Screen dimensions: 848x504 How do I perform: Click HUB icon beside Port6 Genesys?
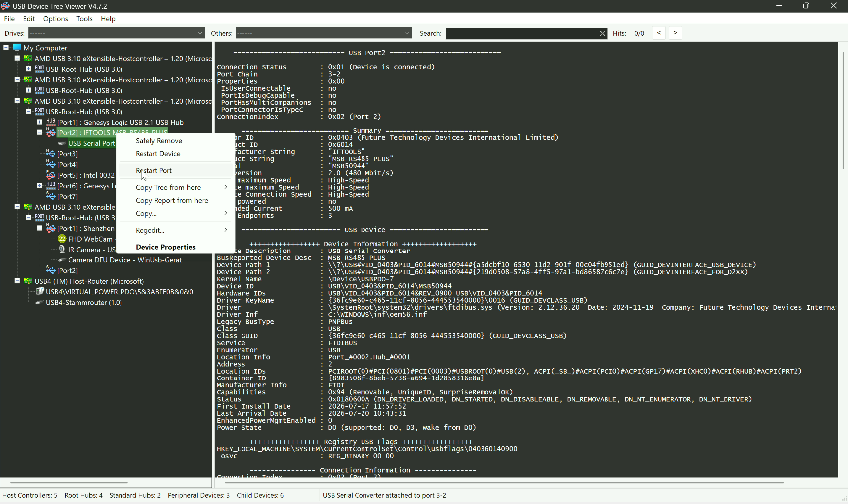(51, 186)
